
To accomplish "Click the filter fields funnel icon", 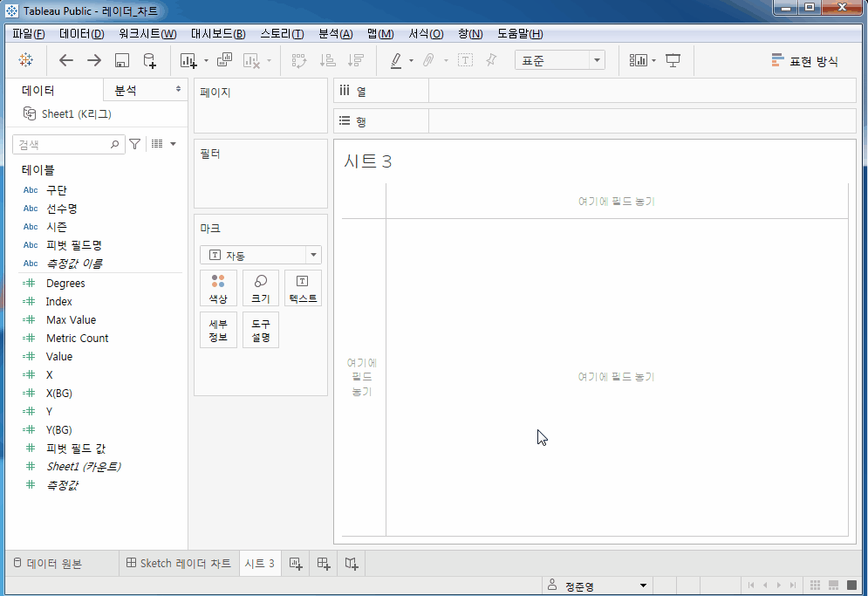I will pyautogui.click(x=134, y=144).
